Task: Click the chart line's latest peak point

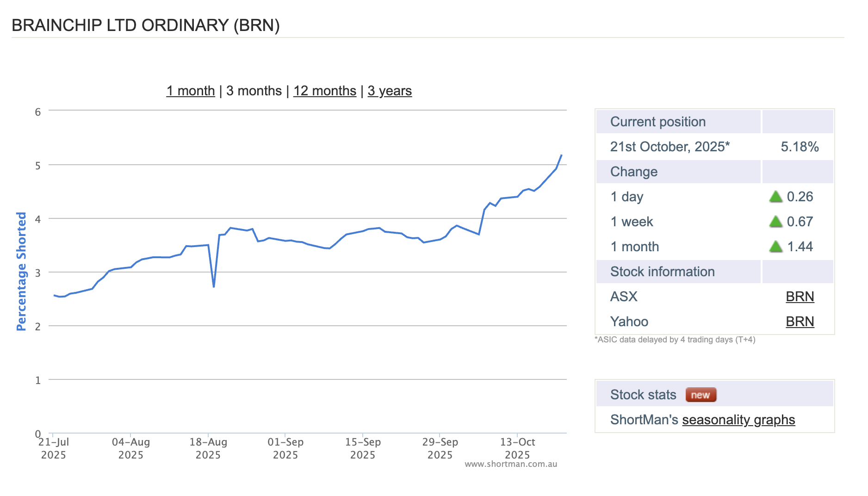Action: click(x=561, y=155)
